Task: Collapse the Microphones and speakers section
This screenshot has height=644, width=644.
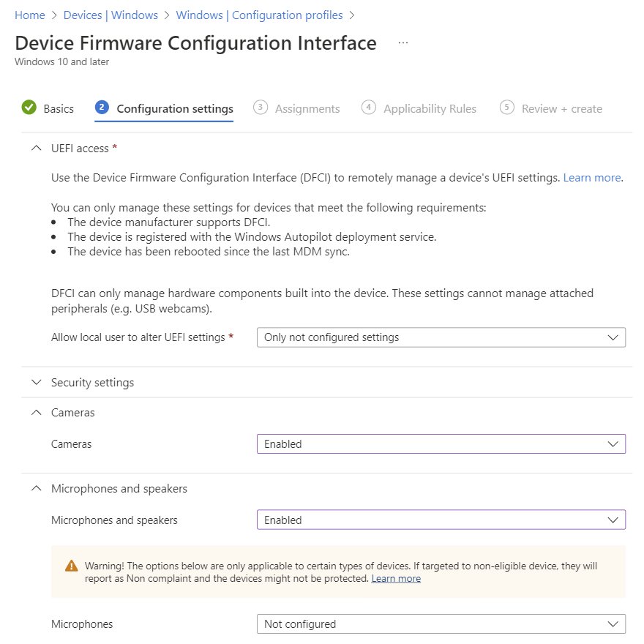Action: (x=36, y=488)
